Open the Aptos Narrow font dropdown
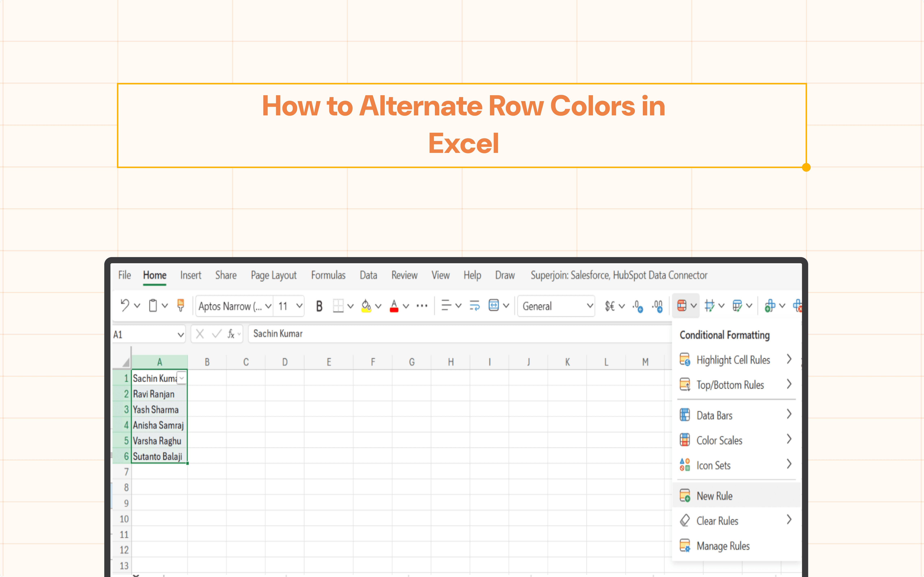Image resolution: width=924 pixels, height=577 pixels. 234,306
